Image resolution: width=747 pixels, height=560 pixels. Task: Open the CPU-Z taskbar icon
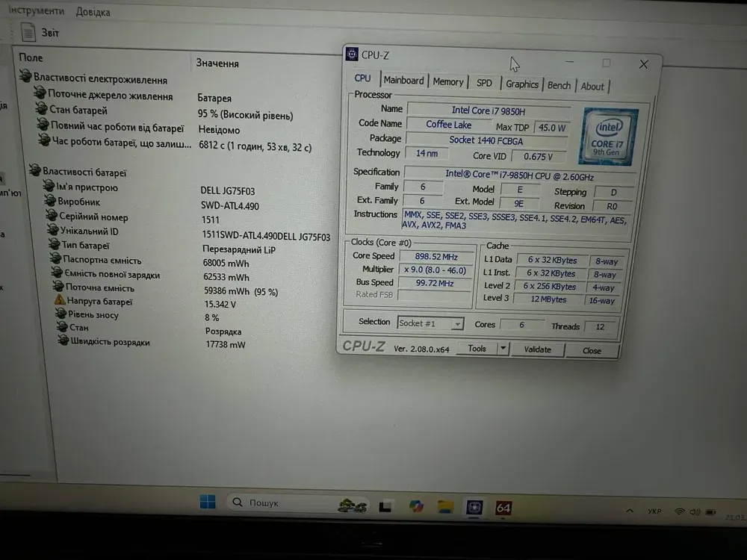tap(474, 507)
